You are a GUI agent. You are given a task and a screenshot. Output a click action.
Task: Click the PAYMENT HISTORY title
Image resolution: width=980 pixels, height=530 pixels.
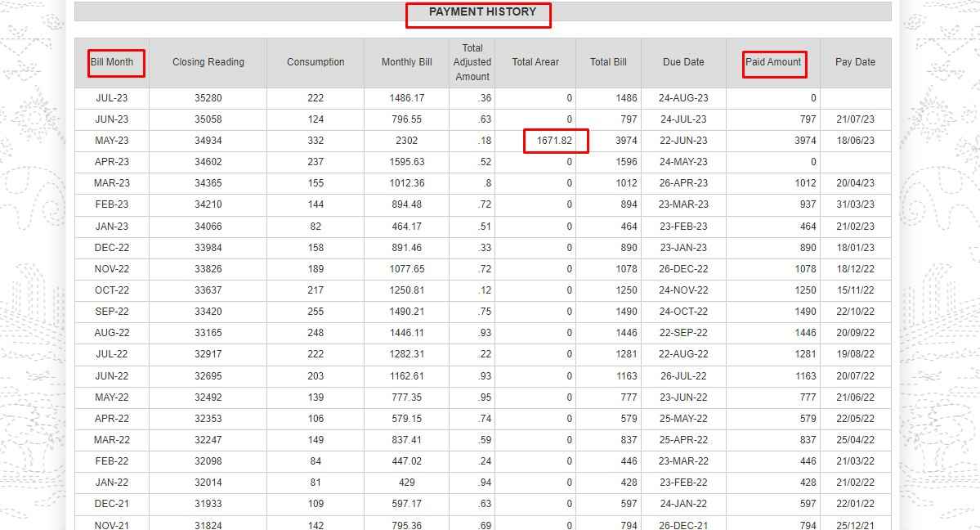482,12
